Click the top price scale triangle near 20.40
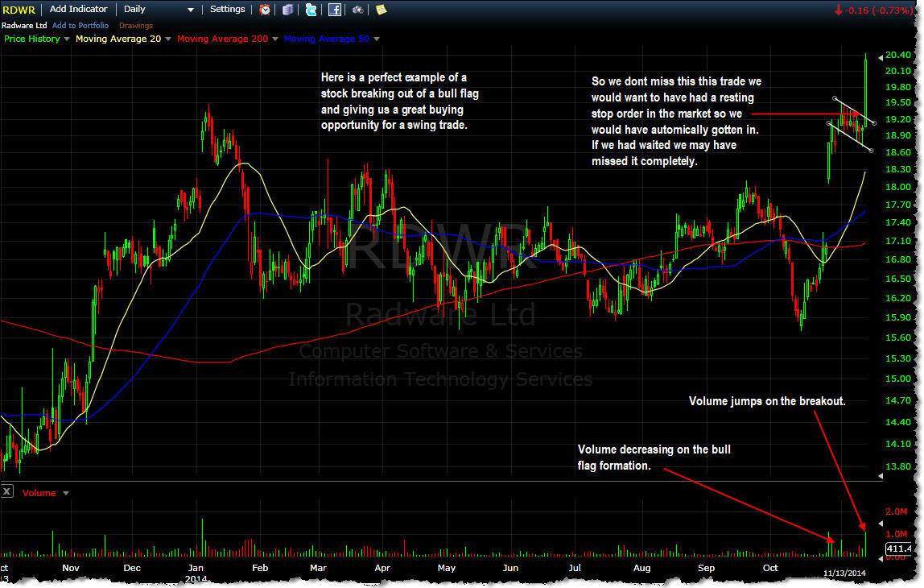This screenshot has width=924, height=588. click(x=881, y=57)
